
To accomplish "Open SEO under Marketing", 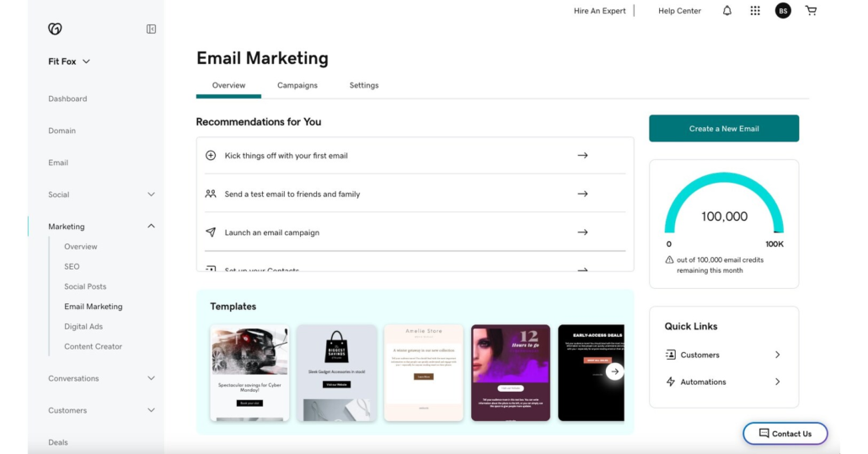I will (x=72, y=266).
